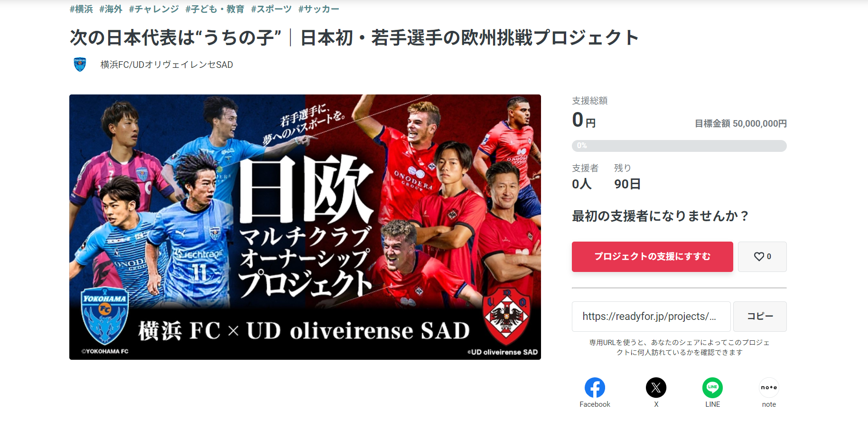The width and height of the screenshot is (868, 421).
Task: Click the Yokohama FC organizer avatar icon
Action: 80,65
